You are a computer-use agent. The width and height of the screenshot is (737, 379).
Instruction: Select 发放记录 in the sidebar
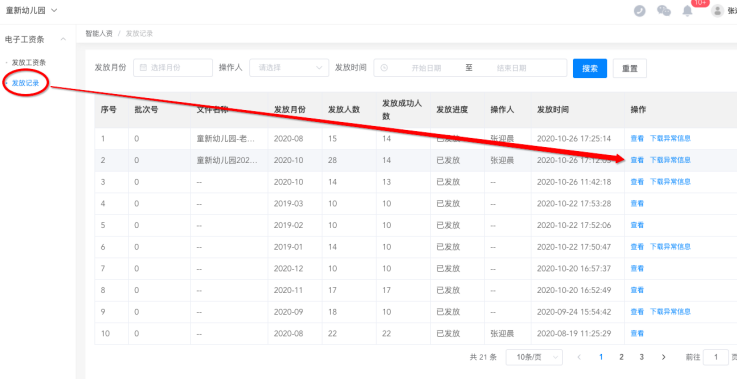[x=25, y=83]
